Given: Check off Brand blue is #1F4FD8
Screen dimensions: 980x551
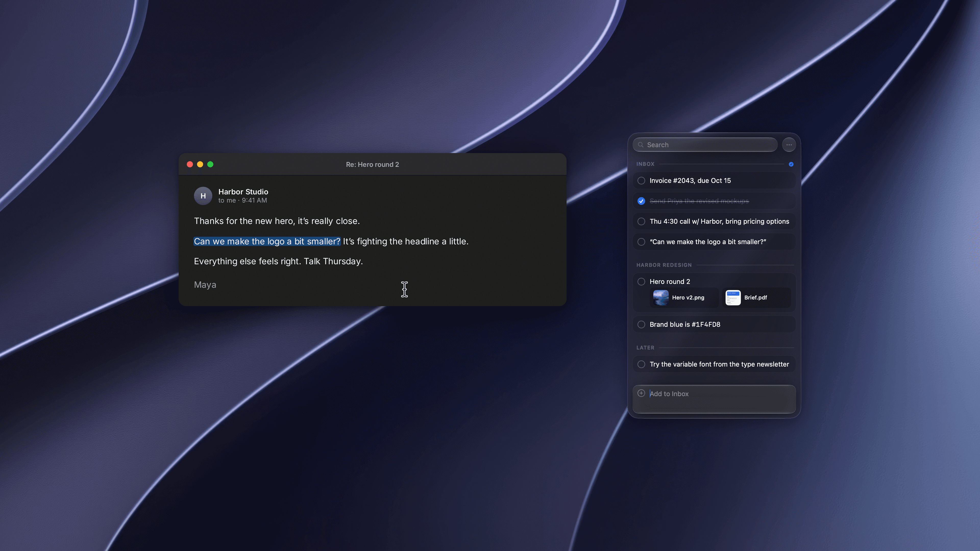Looking at the screenshot, I should point(641,325).
